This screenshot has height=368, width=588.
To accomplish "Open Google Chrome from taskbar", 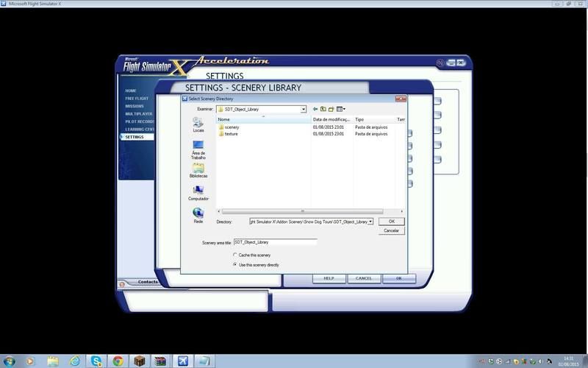I will point(118,361).
